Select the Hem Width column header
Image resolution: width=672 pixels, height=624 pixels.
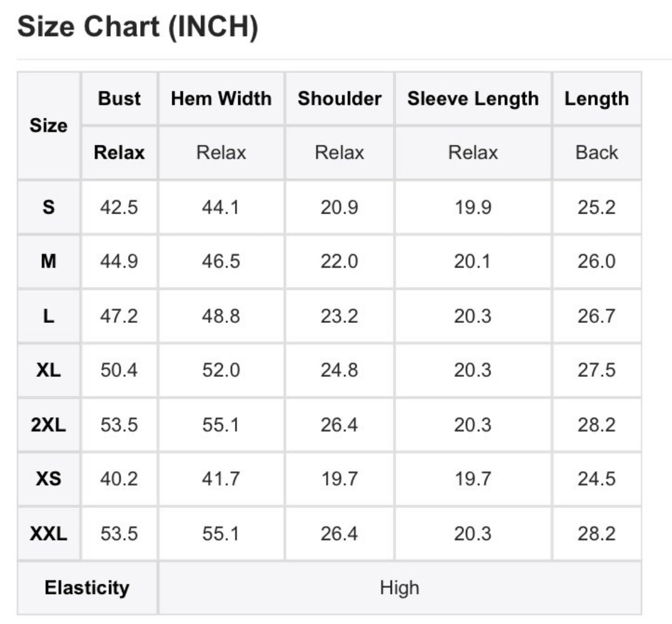point(221,99)
